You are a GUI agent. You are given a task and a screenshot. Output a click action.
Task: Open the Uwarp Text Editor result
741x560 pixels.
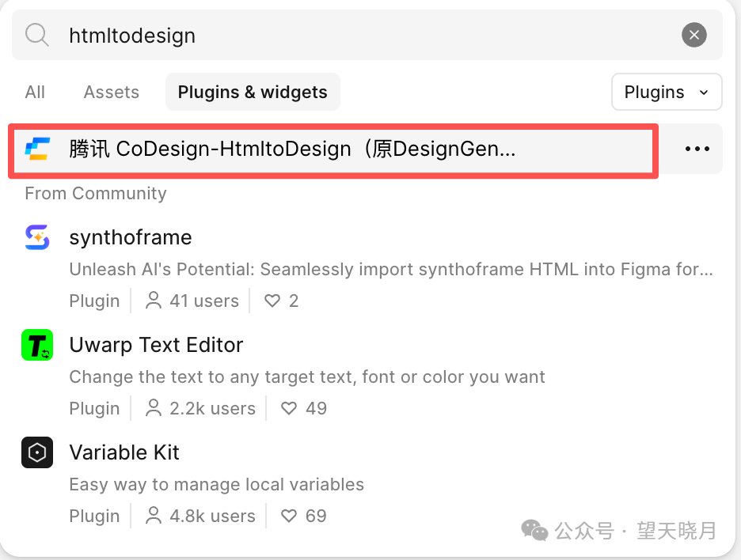coord(156,345)
